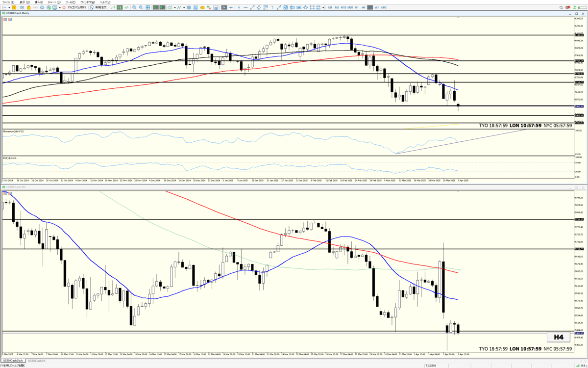Click the shopping bag market icon
588x368 pixels.
(x=28, y=7)
